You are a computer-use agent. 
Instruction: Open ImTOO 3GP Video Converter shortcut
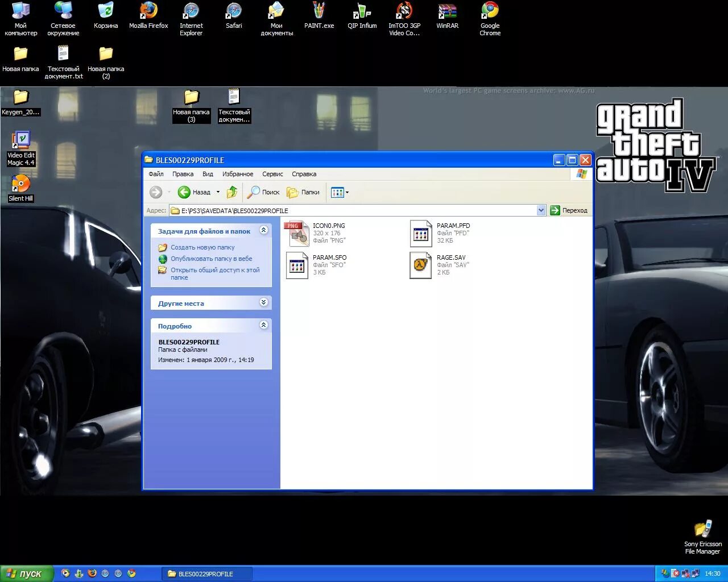pyautogui.click(x=404, y=19)
